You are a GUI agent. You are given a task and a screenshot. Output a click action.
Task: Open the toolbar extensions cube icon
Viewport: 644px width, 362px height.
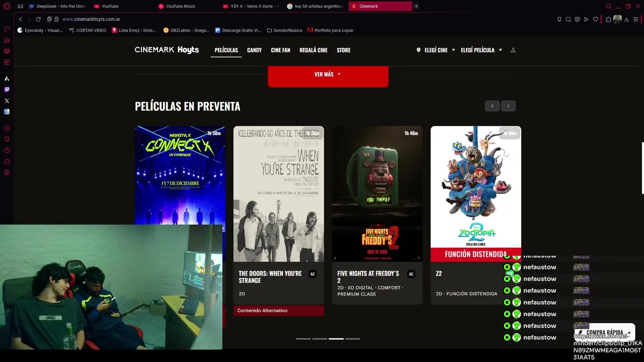pyautogui.click(x=608, y=19)
